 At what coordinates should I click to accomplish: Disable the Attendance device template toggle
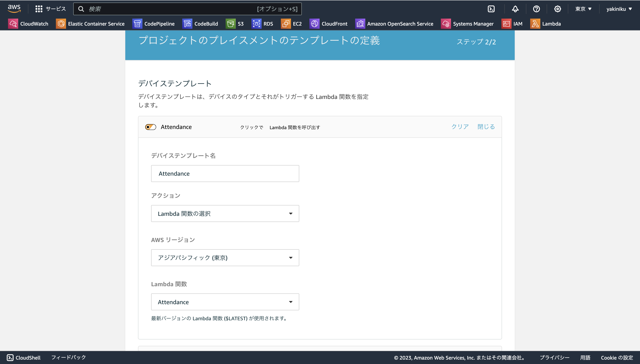pyautogui.click(x=150, y=127)
